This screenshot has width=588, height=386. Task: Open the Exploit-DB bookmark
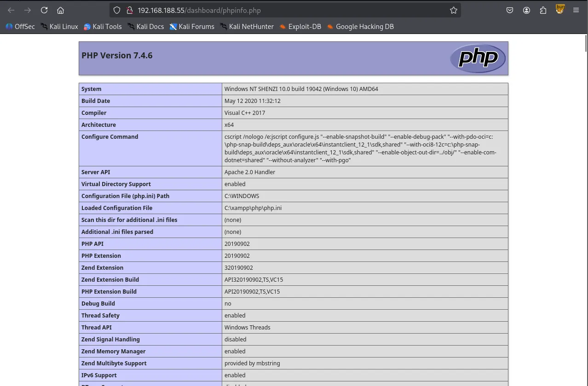click(x=300, y=27)
